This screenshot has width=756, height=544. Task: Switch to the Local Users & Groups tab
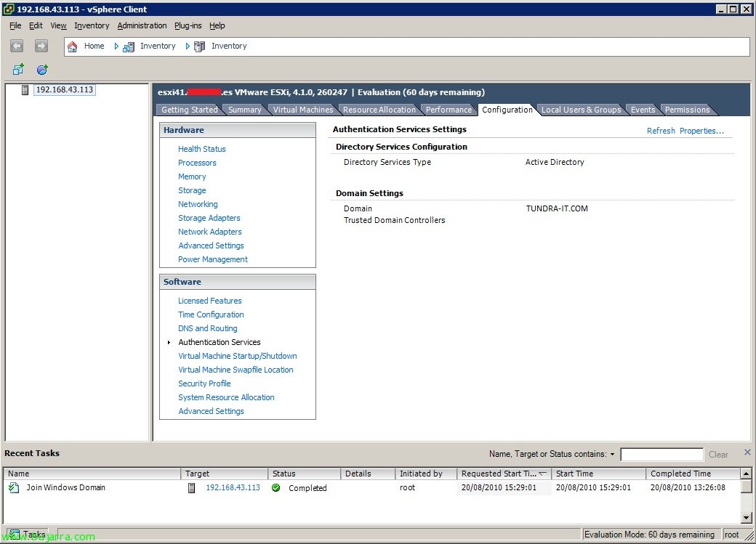[581, 110]
